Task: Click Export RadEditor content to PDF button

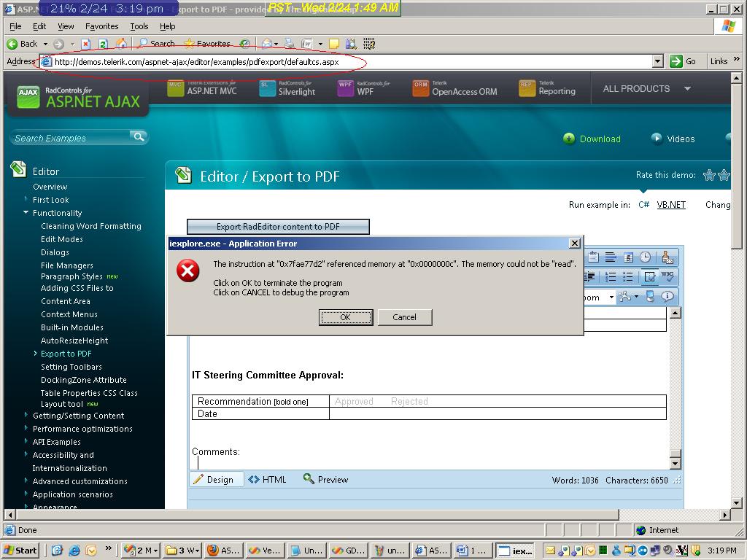Action: (x=278, y=227)
